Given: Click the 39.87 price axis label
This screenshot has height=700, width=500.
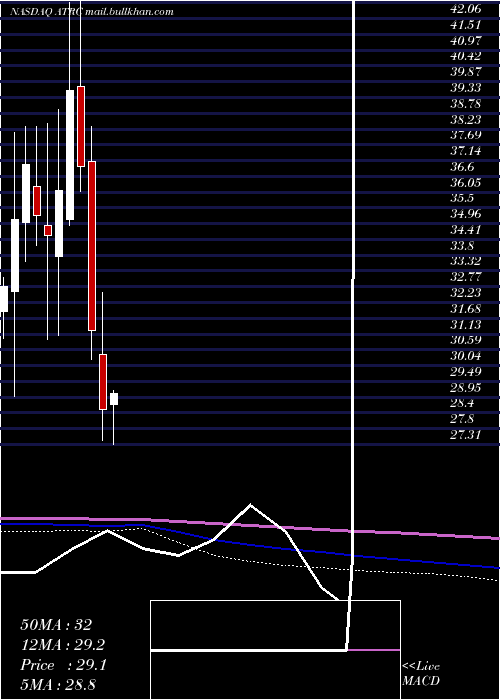Looking at the screenshot, I should (x=466, y=72).
